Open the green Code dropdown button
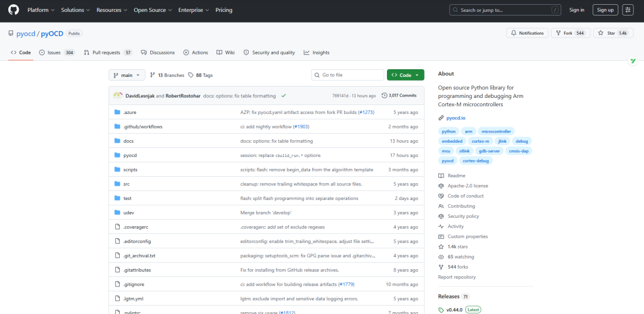The image size is (644, 314). tap(405, 75)
